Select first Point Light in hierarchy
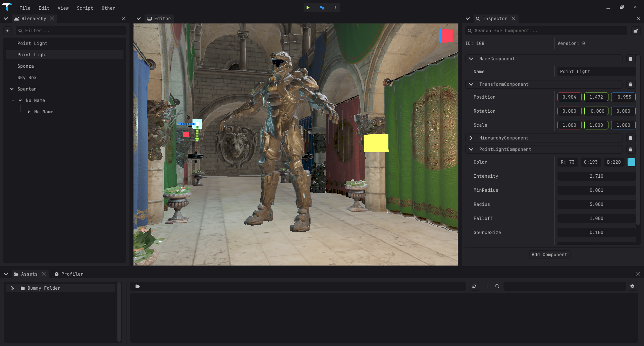Screen dimensions: 644x346 pos(65,44)
